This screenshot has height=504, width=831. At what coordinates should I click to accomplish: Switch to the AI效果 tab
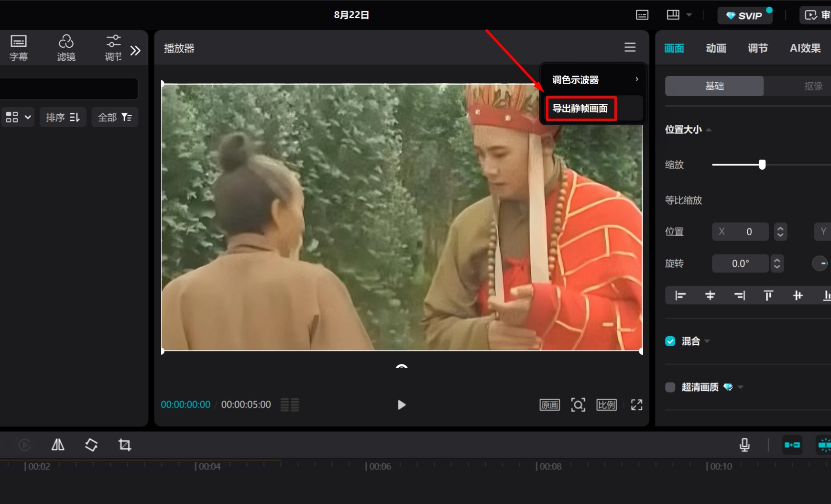click(805, 48)
